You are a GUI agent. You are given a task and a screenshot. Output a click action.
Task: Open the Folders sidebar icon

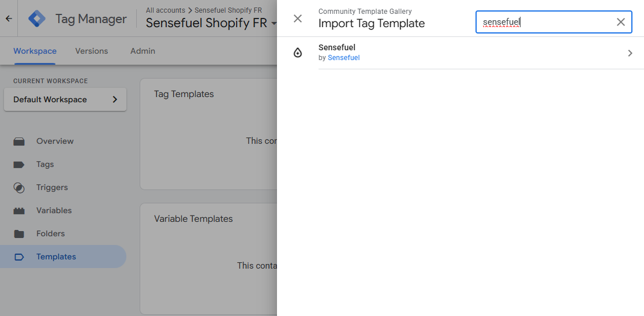click(x=19, y=234)
